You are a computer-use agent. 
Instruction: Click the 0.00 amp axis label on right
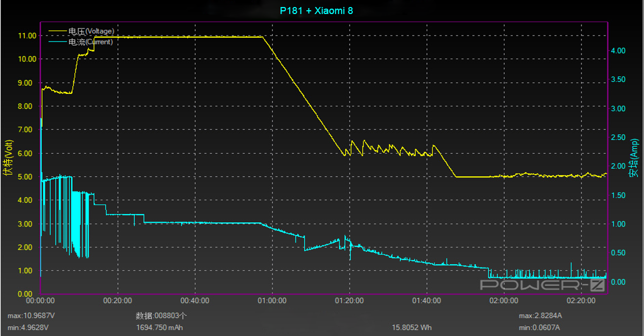pos(618,282)
